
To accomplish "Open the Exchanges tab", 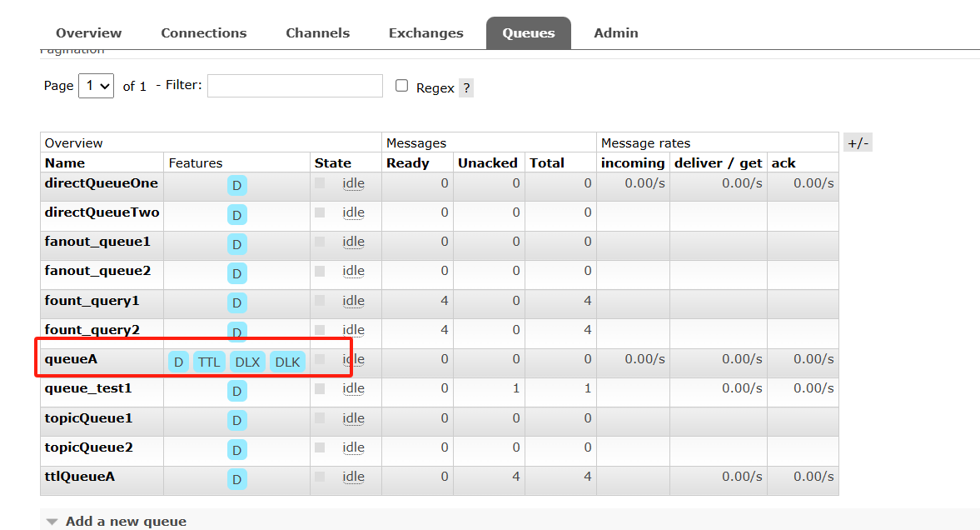I will [x=425, y=33].
